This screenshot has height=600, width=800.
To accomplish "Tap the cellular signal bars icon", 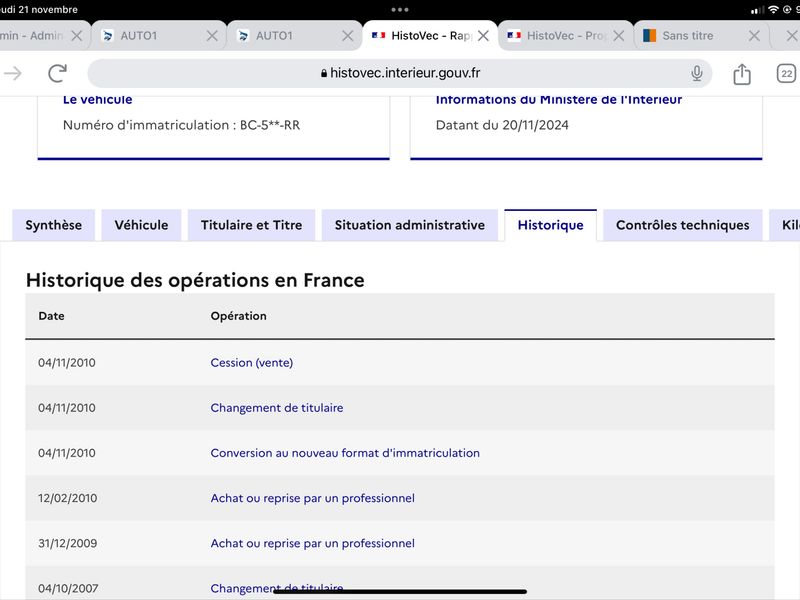I will (758, 10).
